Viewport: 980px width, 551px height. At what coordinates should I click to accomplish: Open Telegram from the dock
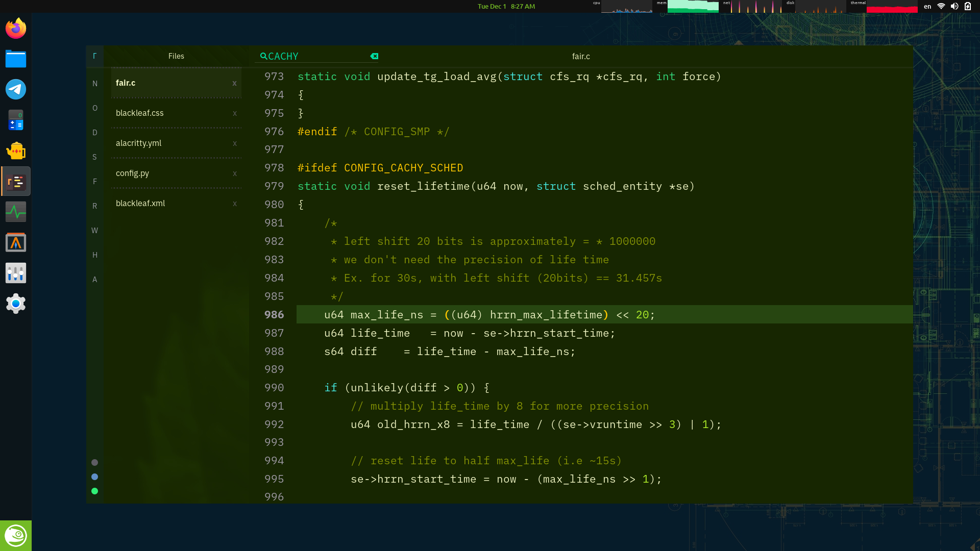[x=16, y=89]
